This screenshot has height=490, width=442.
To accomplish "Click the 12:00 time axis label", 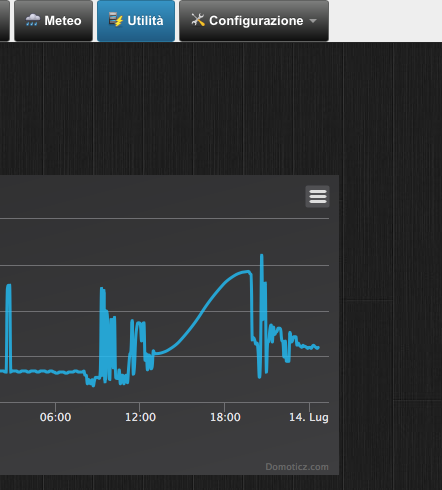I will coord(140,417).
